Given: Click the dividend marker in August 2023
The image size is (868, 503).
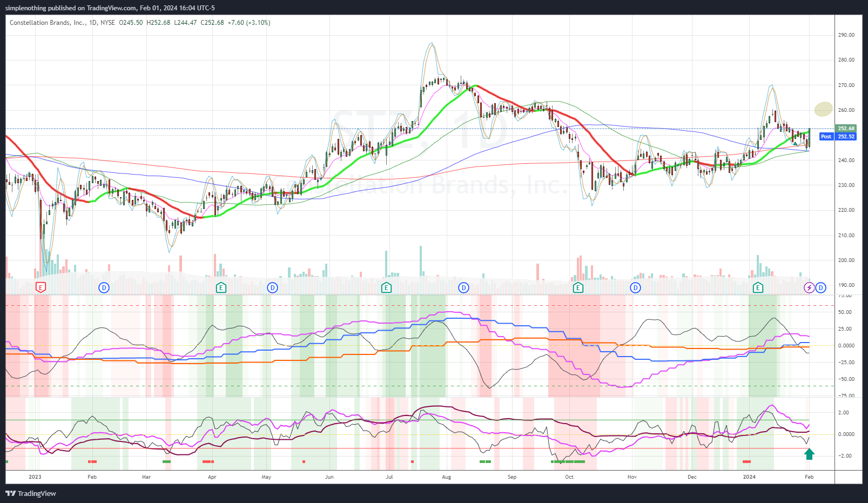Looking at the screenshot, I should [463, 287].
